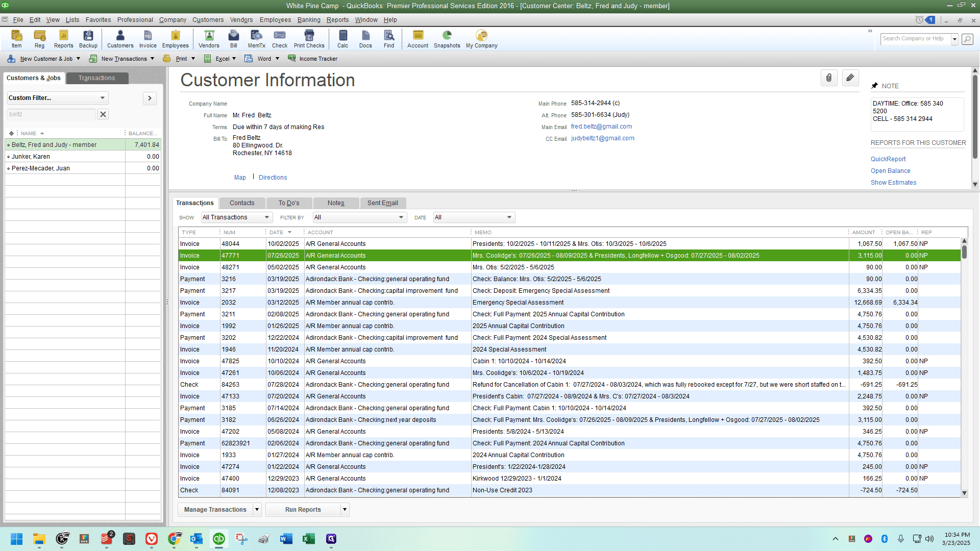Open the Account chart icon

tap(418, 39)
